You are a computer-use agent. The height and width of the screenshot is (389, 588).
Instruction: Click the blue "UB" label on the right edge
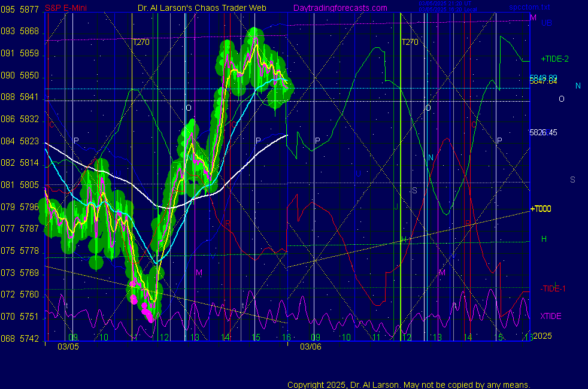pyautogui.click(x=547, y=23)
